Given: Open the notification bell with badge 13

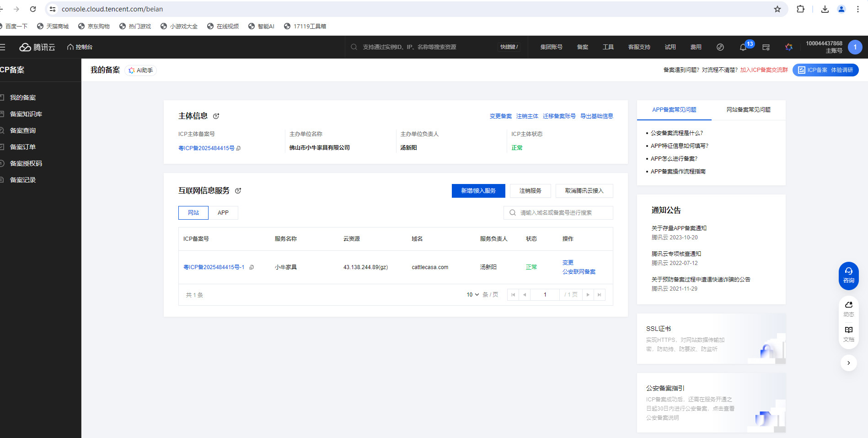Looking at the screenshot, I should (744, 47).
